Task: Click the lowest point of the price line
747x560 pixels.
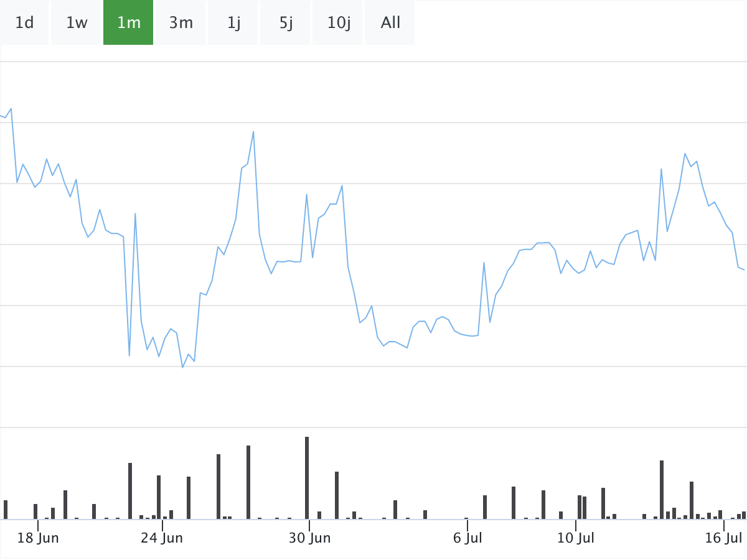Action: (182, 367)
